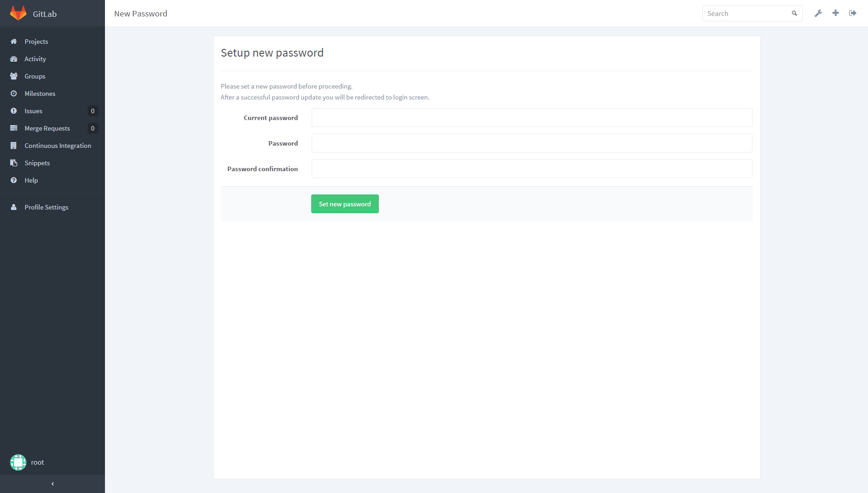Focus the Current password field
The width and height of the screenshot is (868, 493).
pos(532,118)
